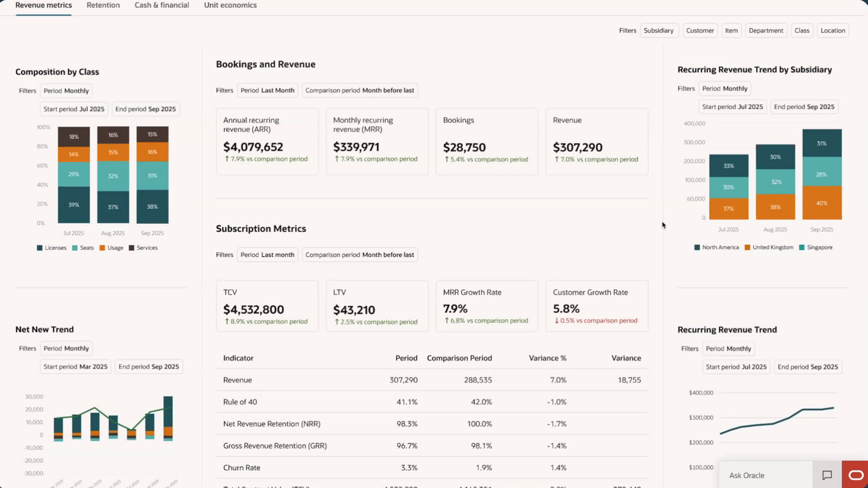868x488 pixels.
Task: Open the Cash & financial tab
Action: (x=162, y=5)
